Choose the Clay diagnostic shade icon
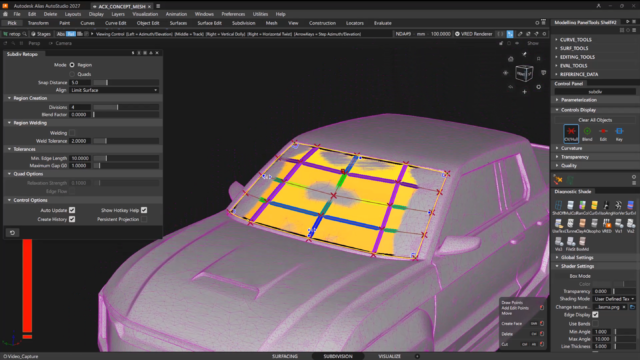 click(x=582, y=223)
